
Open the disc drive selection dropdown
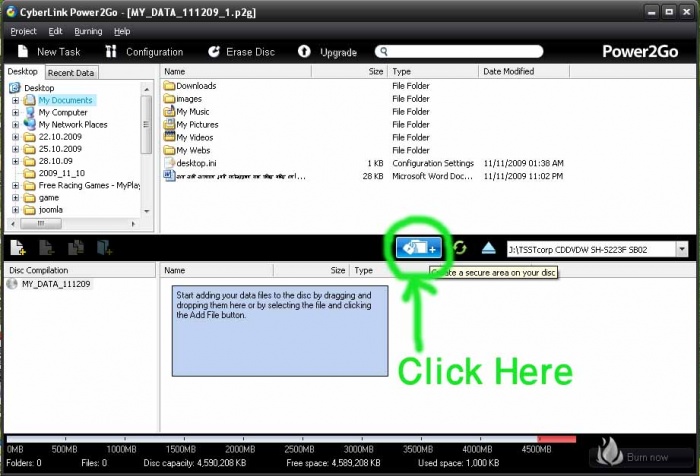point(682,249)
